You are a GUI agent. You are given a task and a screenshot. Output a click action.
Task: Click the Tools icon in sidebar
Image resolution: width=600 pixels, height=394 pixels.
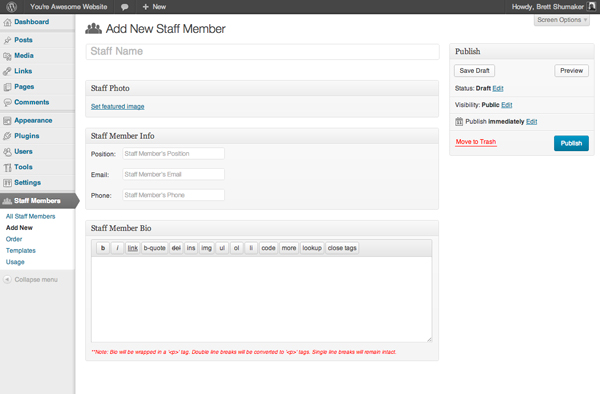(7, 167)
